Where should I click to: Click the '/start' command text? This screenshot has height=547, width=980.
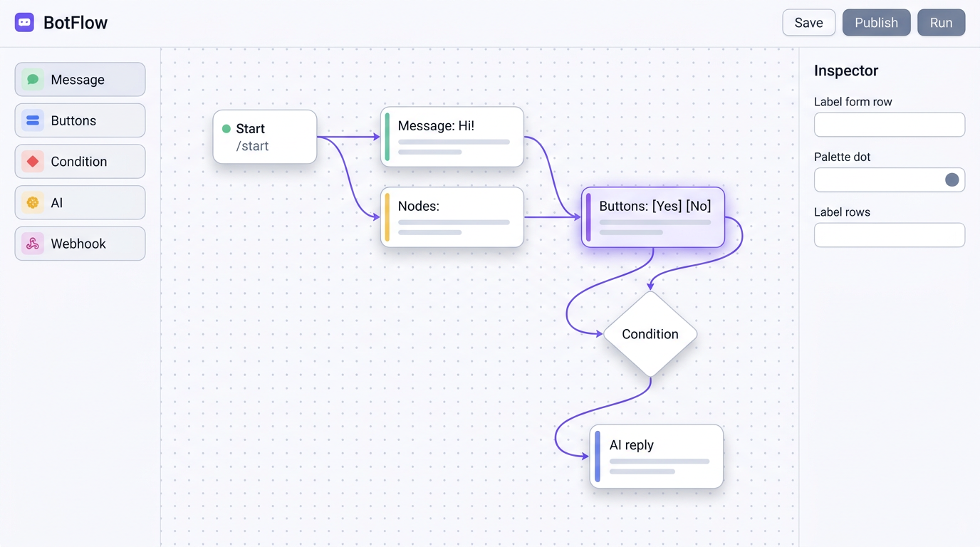click(253, 146)
